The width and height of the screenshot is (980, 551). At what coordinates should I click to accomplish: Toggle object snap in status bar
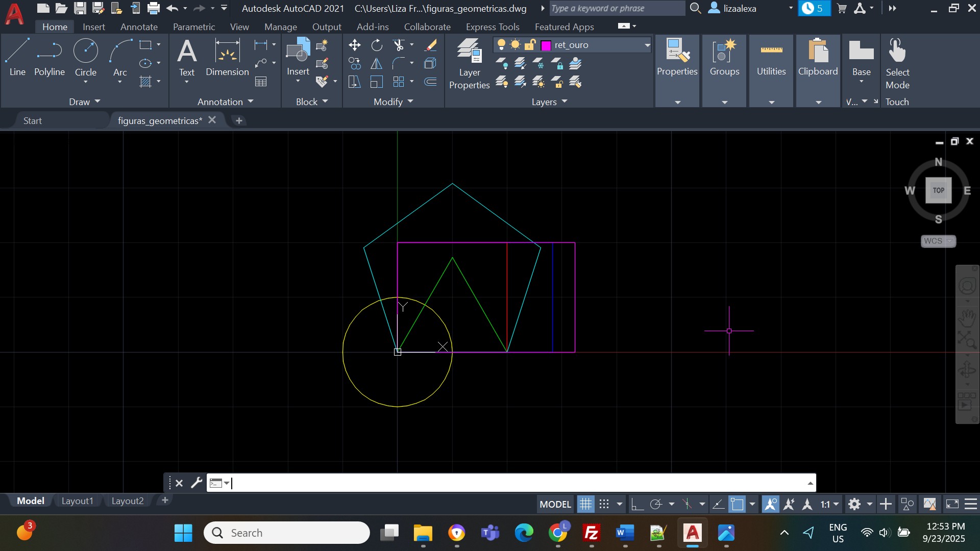(x=737, y=505)
